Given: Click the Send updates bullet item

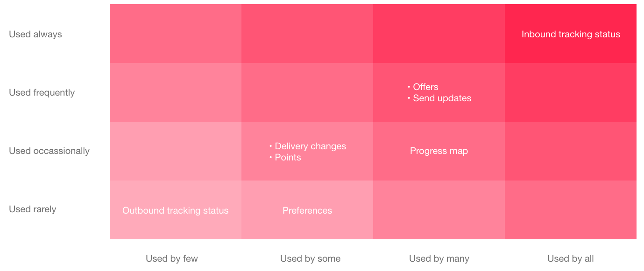Looking at the screenshot, I should 439,98.
